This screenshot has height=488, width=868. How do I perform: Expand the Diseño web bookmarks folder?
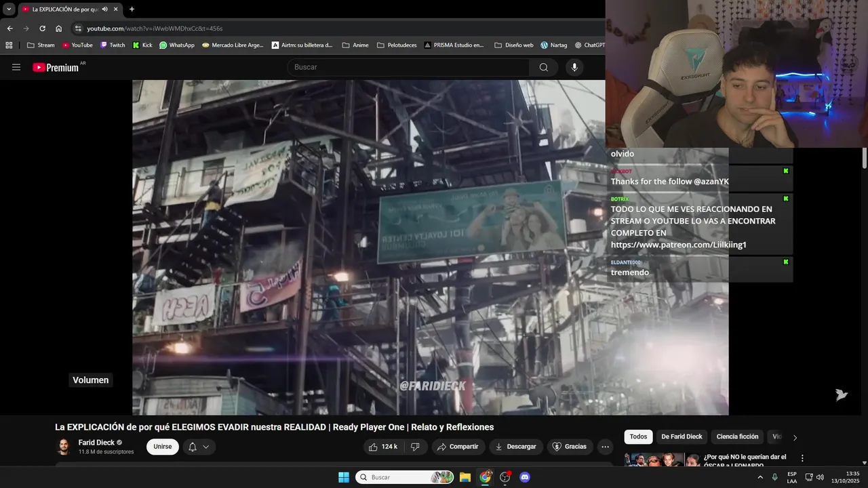514,45
